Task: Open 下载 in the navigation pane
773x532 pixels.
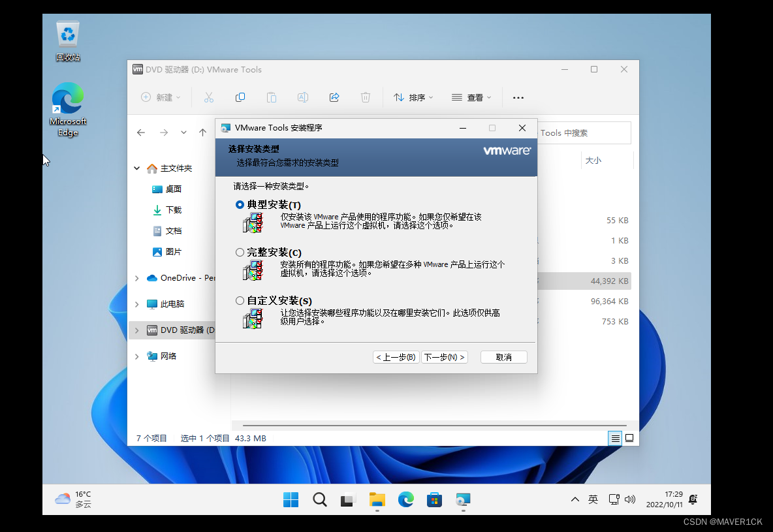Action: [166, 210]
